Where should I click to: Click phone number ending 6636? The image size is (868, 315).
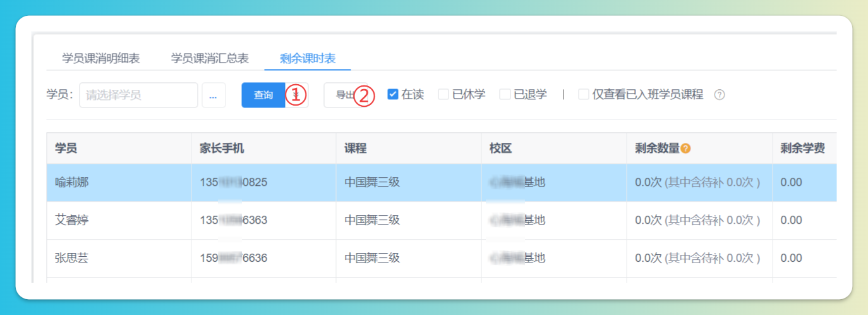(234, 258)
